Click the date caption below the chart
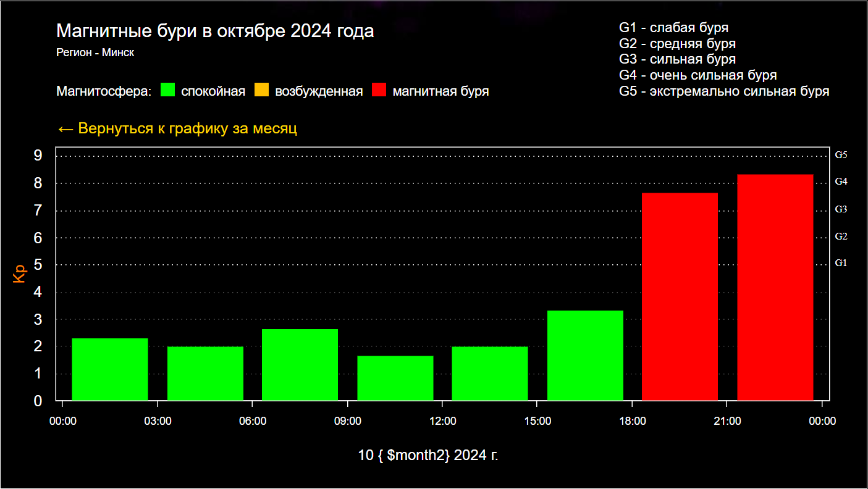Viewport: 868px width, 489px height. pos(428,456)
